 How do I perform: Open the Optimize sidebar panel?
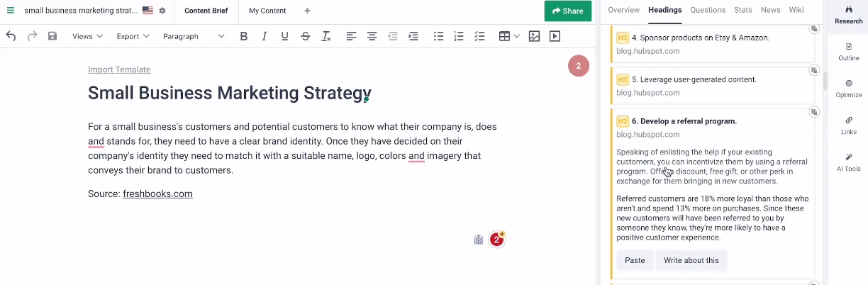tap(849, 89)
